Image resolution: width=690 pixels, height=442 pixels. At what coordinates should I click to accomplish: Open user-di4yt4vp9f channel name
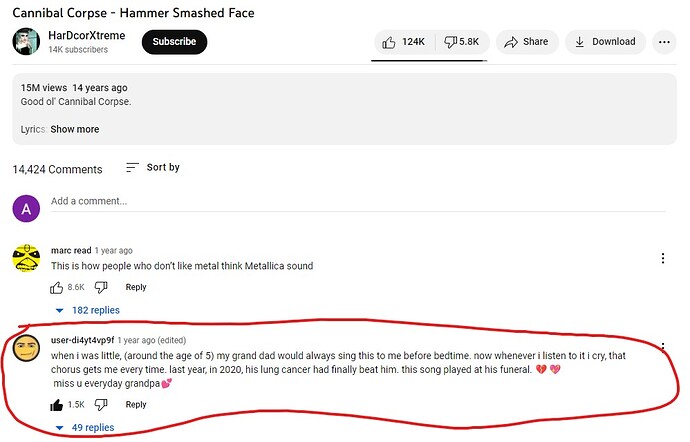point(82,340)
